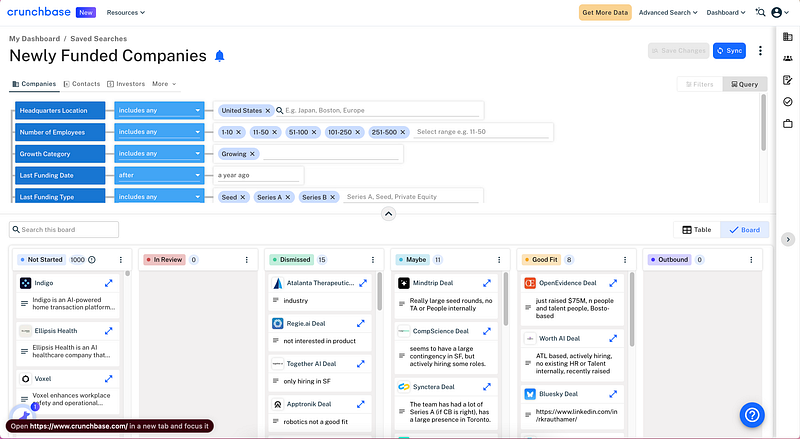Screen dimensions: 800x439
Task: Open Headquarters Location 'includes any' dropdown
Action: (159, 110)
